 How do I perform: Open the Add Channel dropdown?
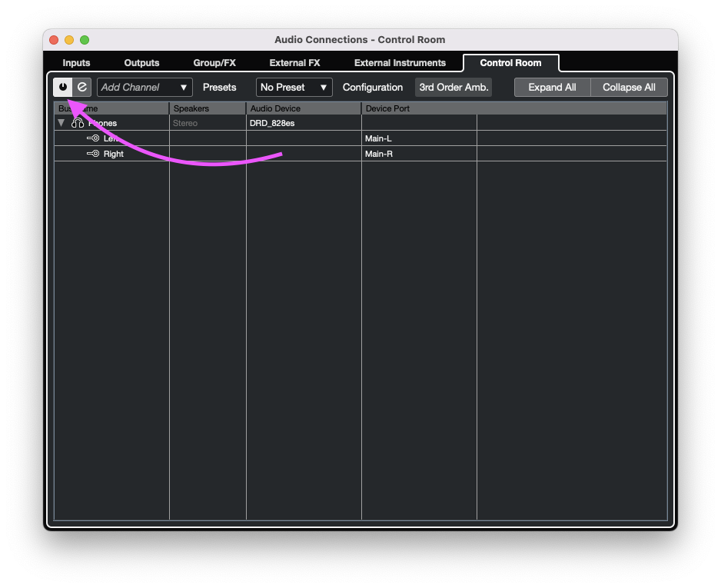tap(145, 88)
